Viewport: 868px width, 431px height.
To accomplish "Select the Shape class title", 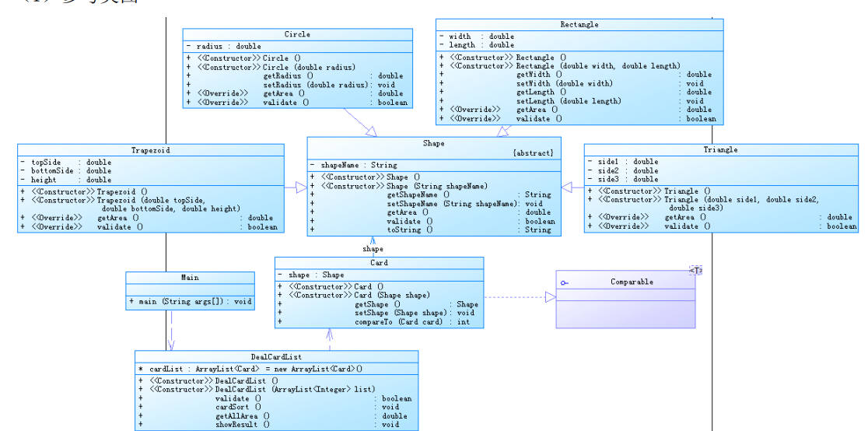I will click(433, 143).
